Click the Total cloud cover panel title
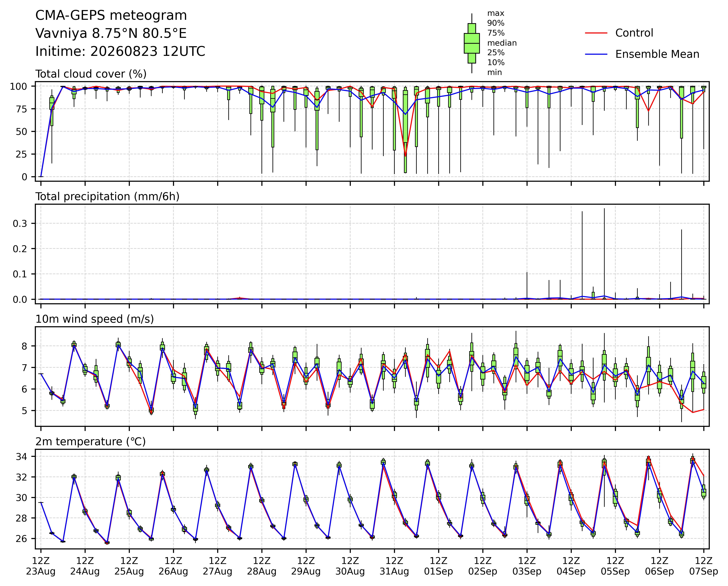Screen dimensions: 728x586 coord(91,74)
